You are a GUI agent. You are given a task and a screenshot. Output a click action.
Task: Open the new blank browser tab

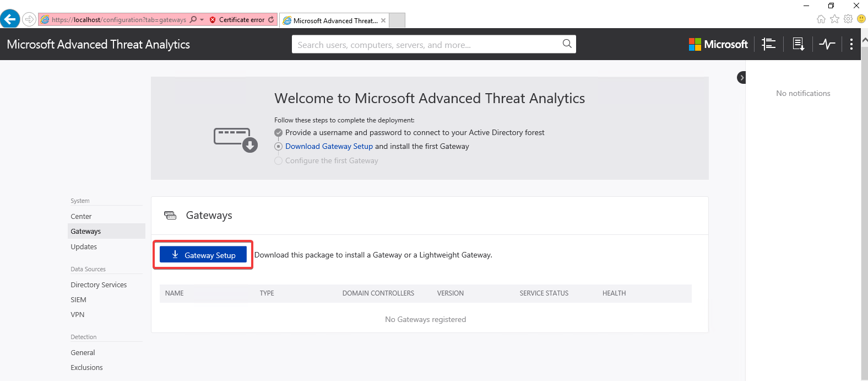click(398, 20)
